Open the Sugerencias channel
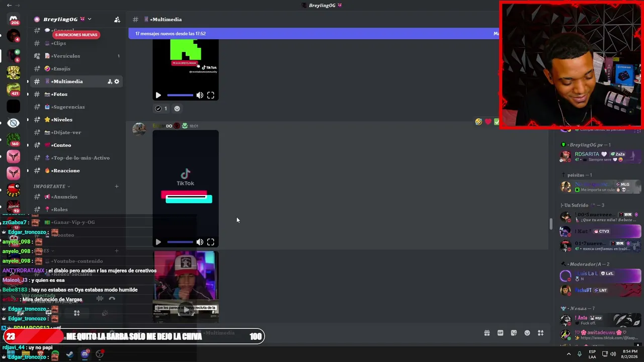The height and width of the screenshot is (362, 644). click(76, 107)
